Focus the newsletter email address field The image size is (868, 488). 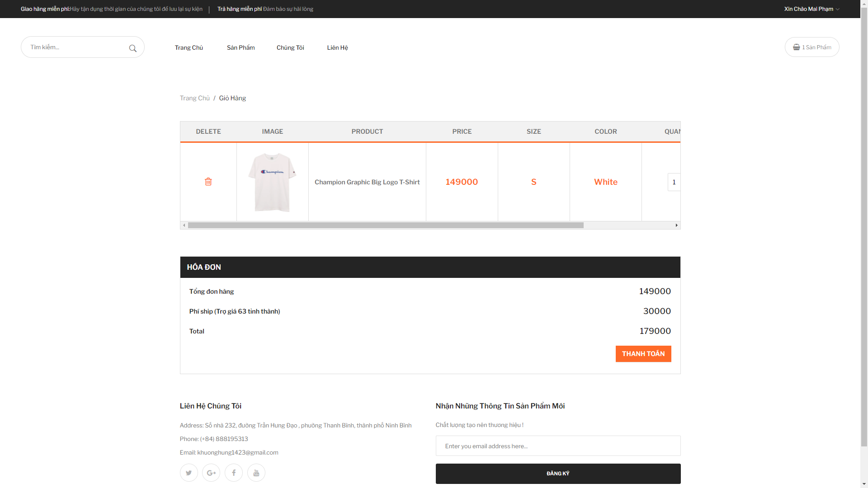[x=558, y=446]
